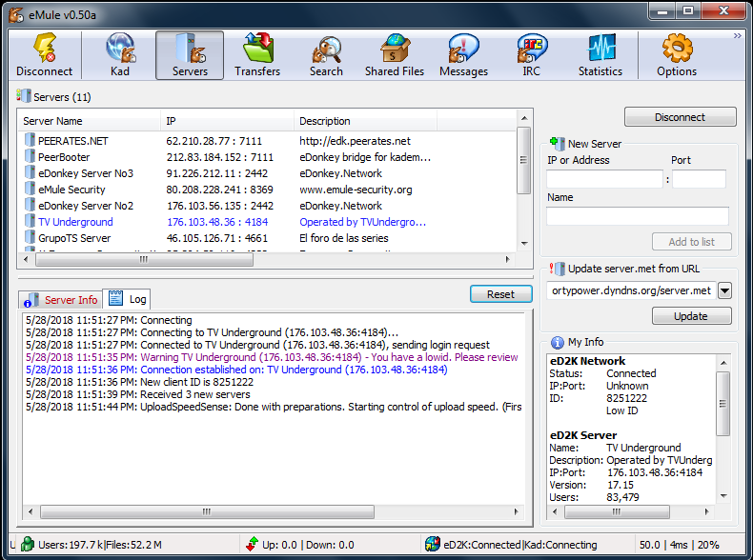The width and height of the screenshot is (753, 560).
Task: Select 'El foro de las series' description
Action: [344, 238]
